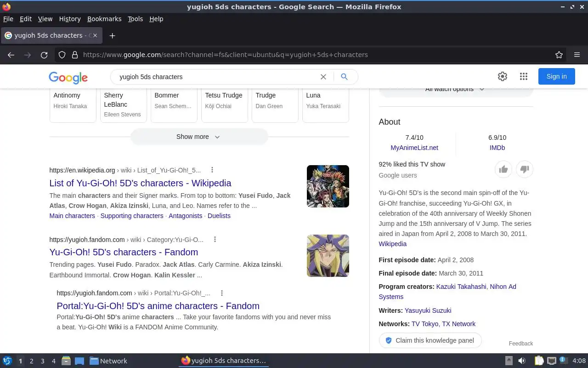This screenshot has width=588, height=368.
Task: Open Kazuki Takahashi creator link
Action: click(461, 287)
